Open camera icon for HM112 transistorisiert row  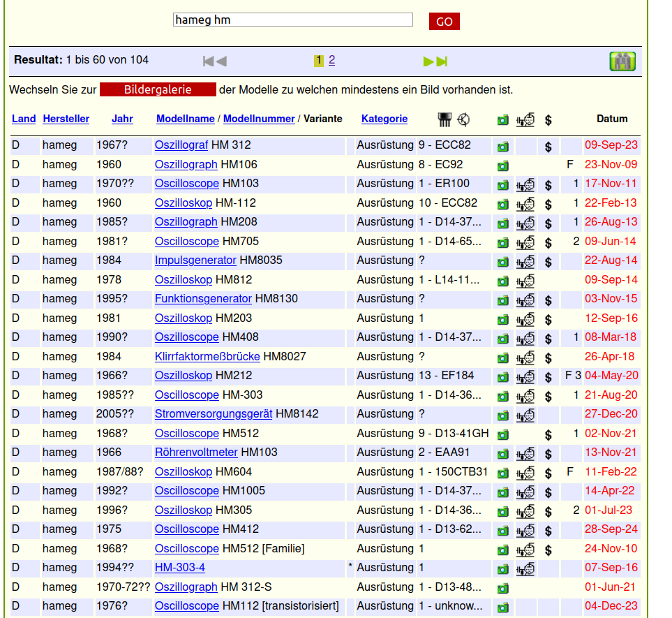[x=503, y=608]
